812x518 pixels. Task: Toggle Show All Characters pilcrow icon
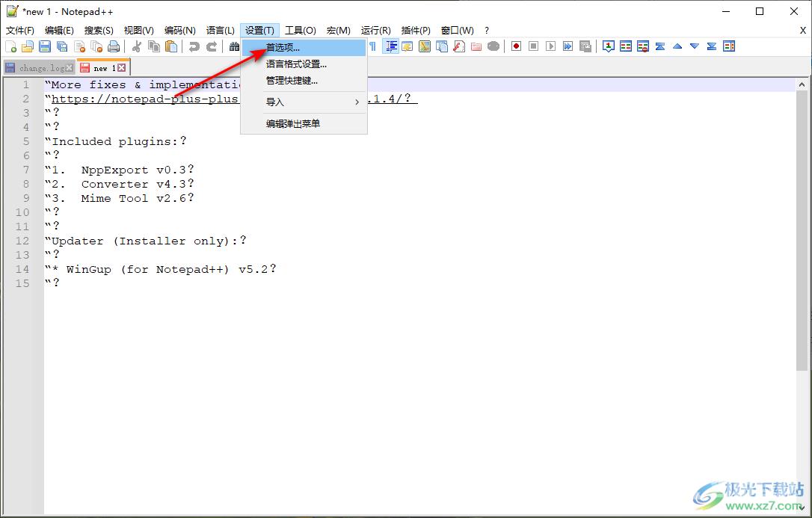(373, 46)
